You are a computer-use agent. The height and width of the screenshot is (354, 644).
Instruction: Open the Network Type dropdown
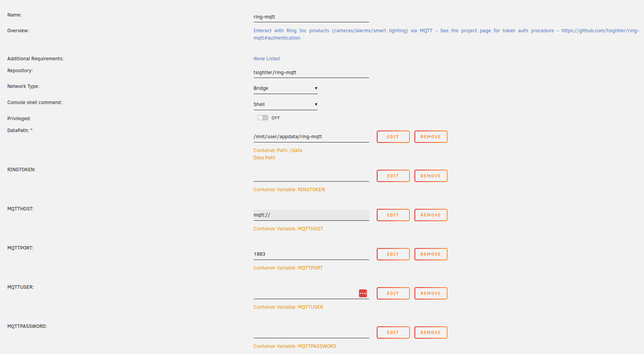pos(285,88)
